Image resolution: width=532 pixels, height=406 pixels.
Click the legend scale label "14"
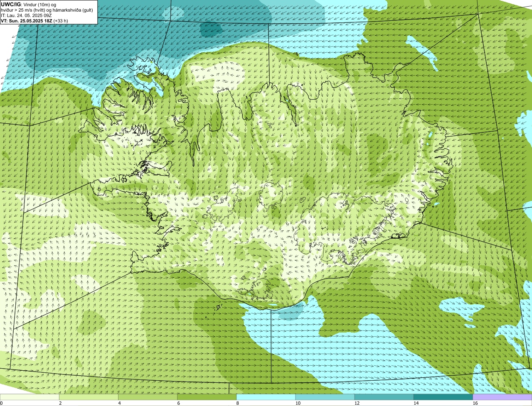[x=416, y=403]
